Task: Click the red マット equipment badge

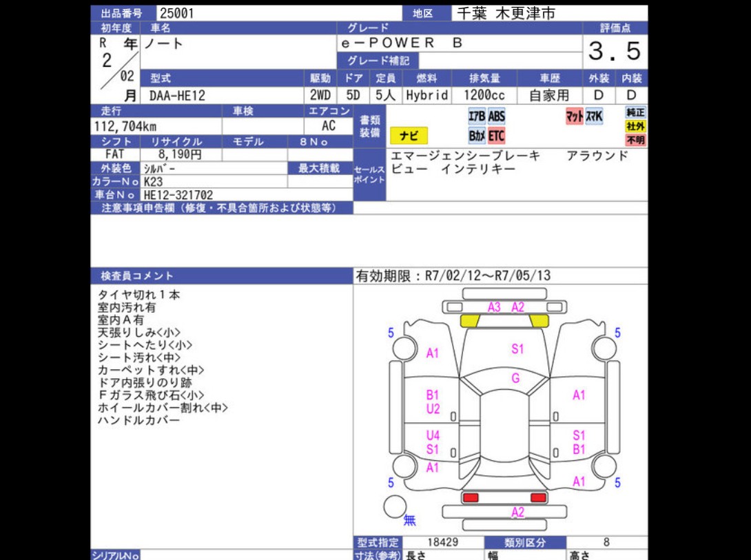Action: 574,116
